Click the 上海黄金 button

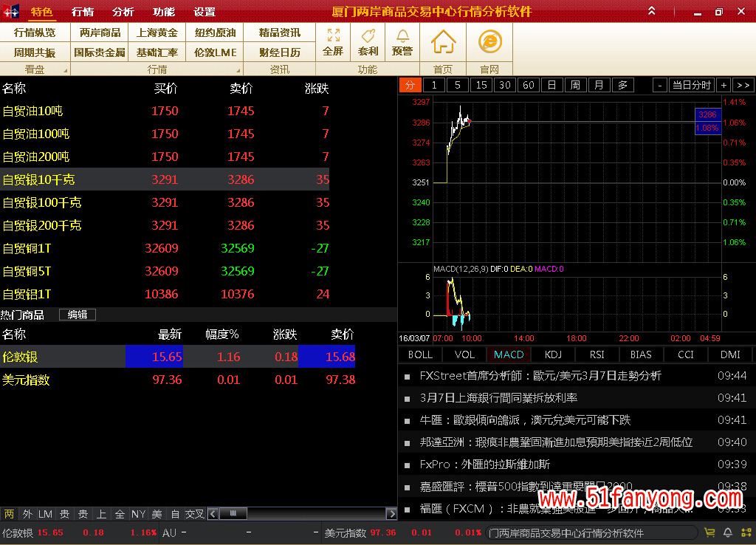(x=157, y=32)
